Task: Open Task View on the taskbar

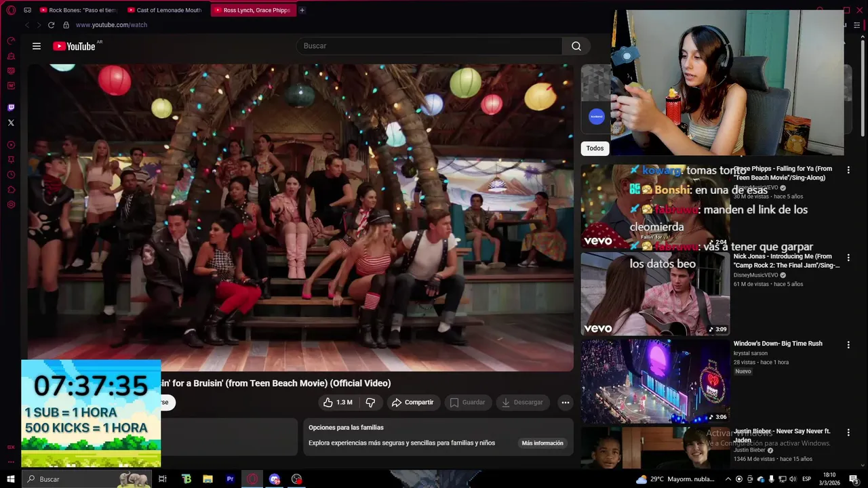Action: (x=163, y=479)
